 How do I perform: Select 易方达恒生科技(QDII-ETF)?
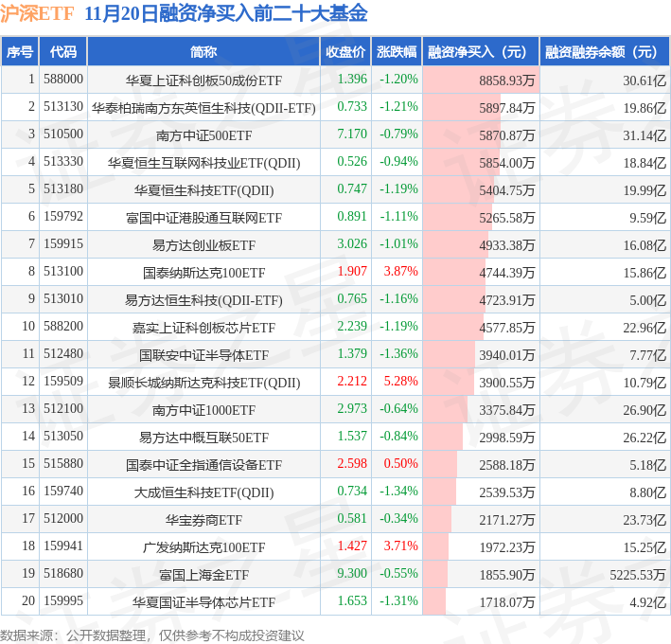[203, 300]
